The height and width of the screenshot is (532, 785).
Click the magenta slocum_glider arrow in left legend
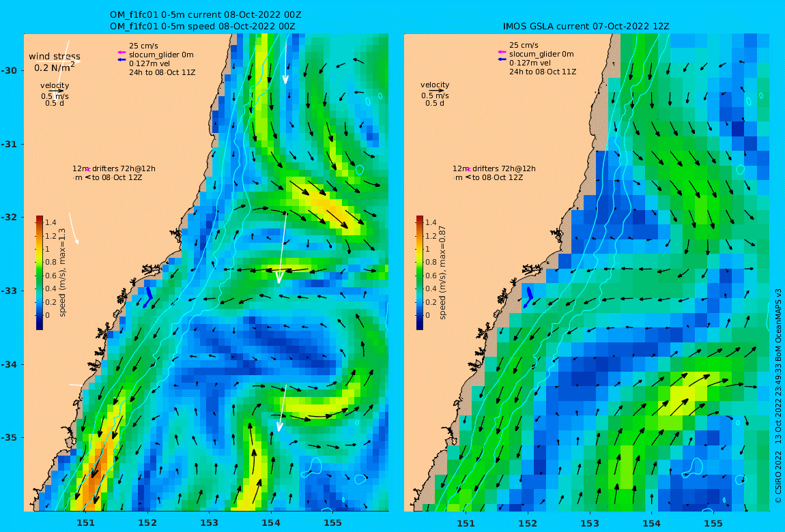coord(121,53)
